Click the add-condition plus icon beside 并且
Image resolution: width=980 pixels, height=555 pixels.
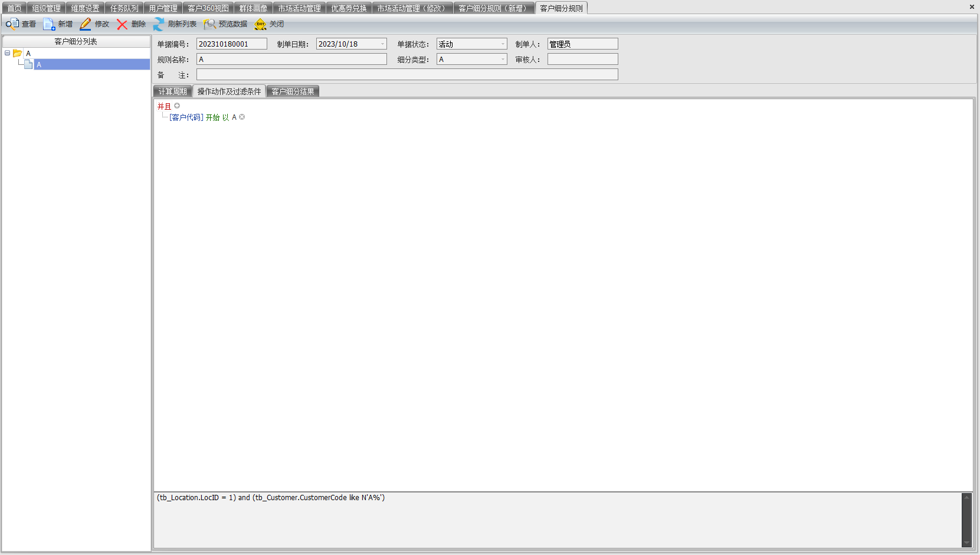coord(177,106)
